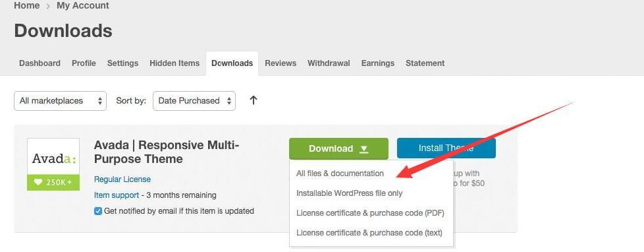This screenshot has height=252, width=644.
Task: Expand the green Download button arrow
Action: coord(364,148)
